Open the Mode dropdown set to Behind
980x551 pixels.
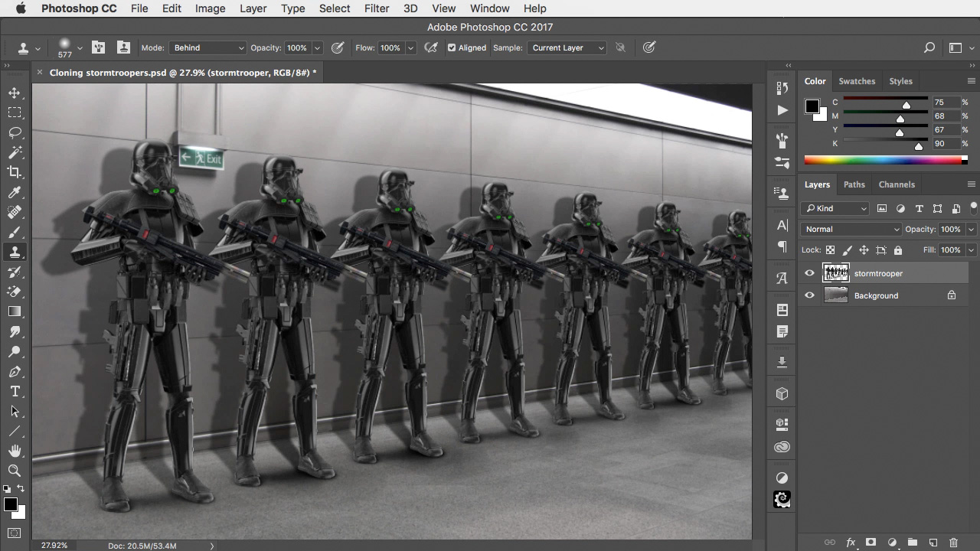coord(207,47)
